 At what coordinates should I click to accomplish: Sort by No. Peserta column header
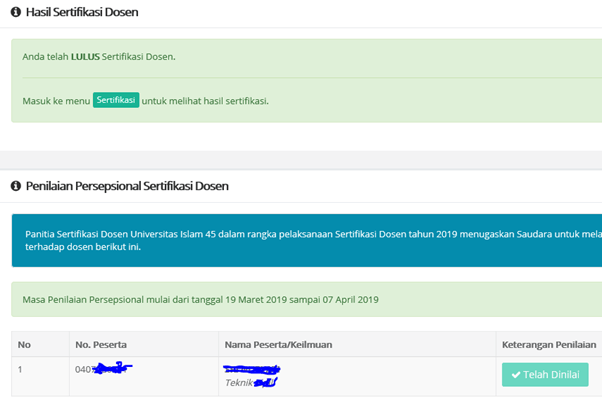(103, 345)
